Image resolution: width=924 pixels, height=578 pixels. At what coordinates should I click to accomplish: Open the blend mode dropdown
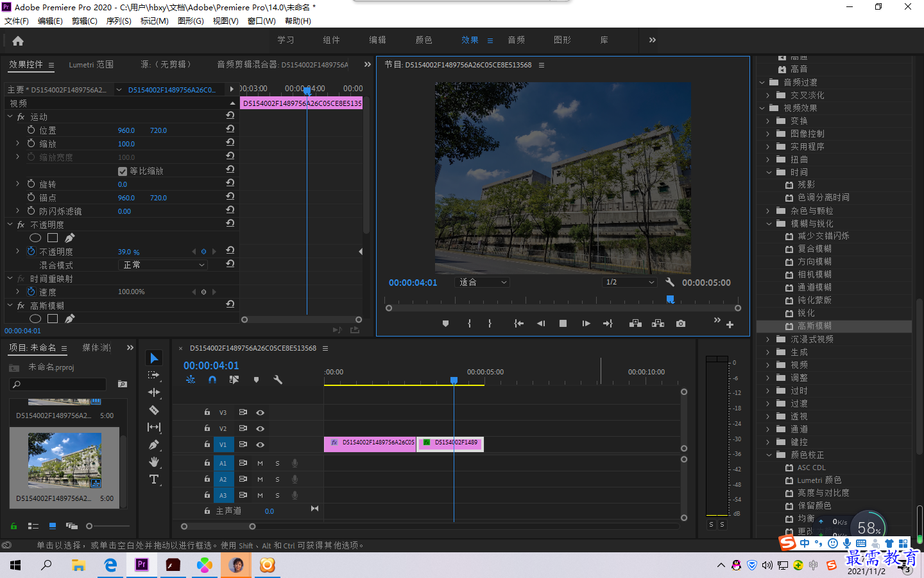tap(164, 265)
